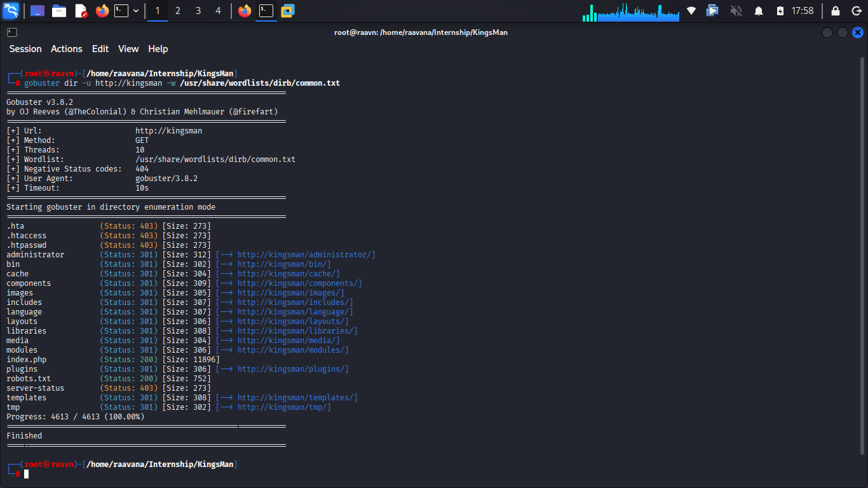868x488 pixels.
Task: Click the Wordlist path value in settings
Action: click(215, 159)
